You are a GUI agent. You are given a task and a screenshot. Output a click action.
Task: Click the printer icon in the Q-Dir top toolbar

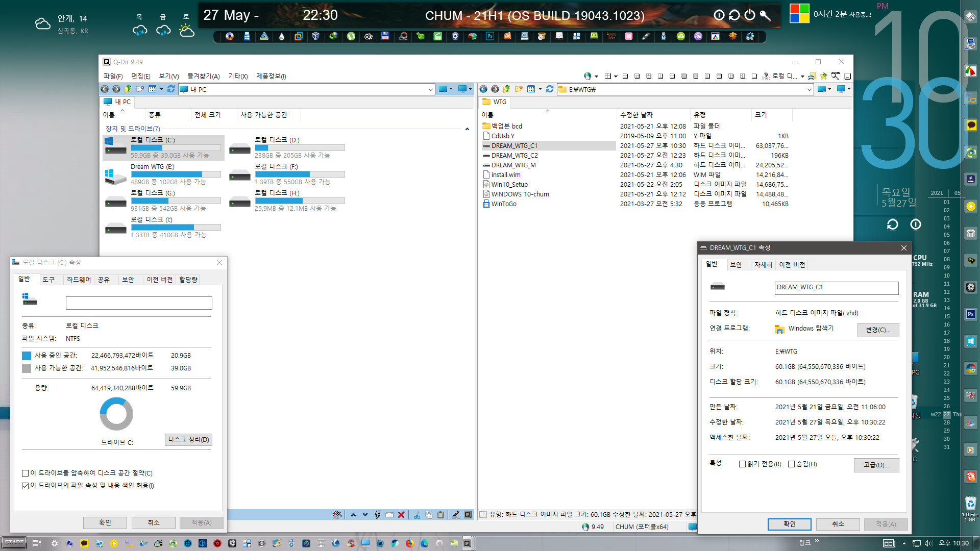coord(812,76)
